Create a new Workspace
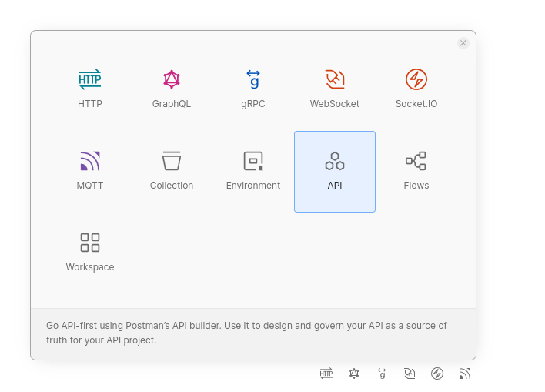Image resolution: width=545 pixels, height=392 pixels. 90,253
